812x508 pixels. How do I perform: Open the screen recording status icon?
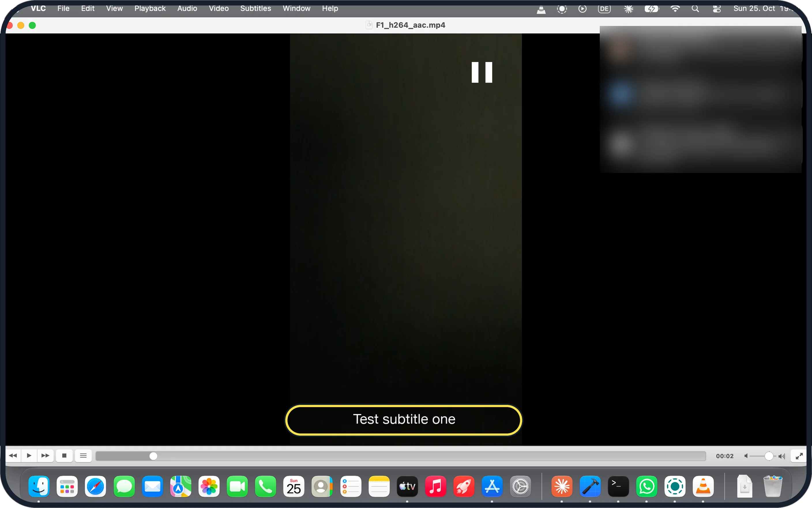click(562, 9)
